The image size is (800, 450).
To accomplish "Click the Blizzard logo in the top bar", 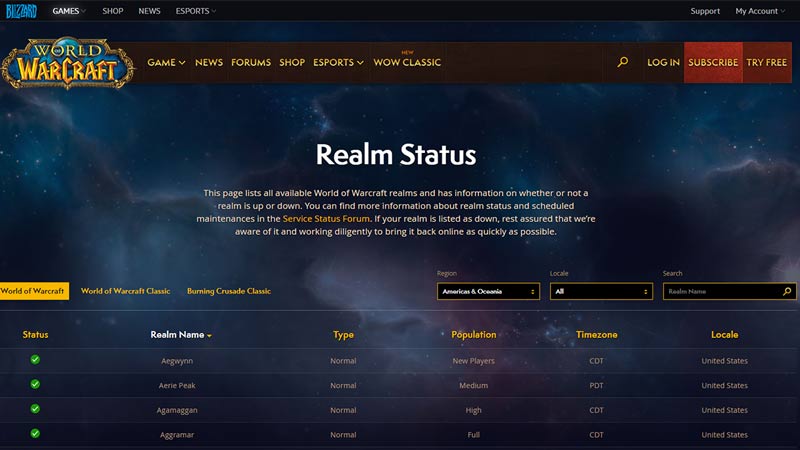I will 20,11.
